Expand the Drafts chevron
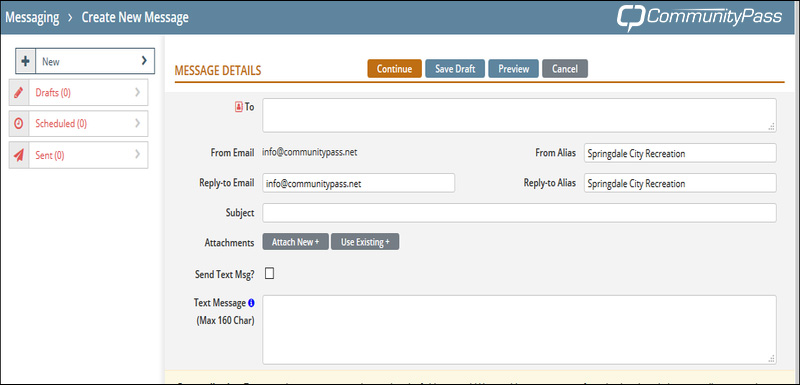Screen dimensions: 800x385 tap(138, 92)
